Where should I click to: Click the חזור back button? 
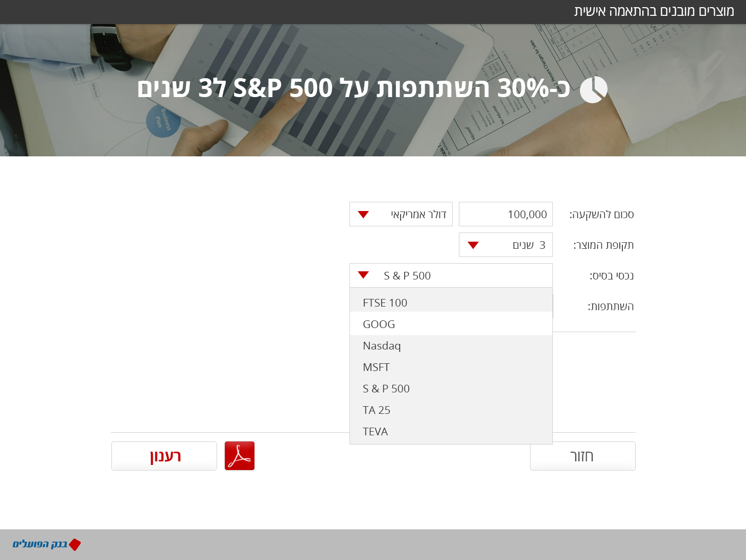coord(582,456)
